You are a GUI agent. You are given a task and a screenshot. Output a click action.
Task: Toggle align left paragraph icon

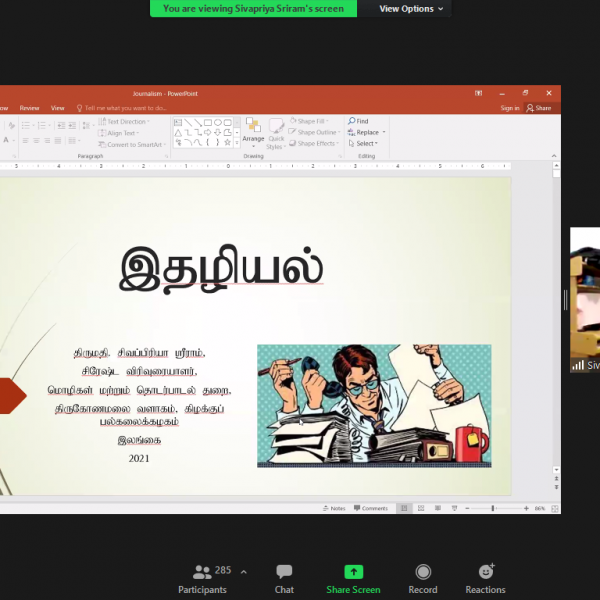tap(25, 141)
